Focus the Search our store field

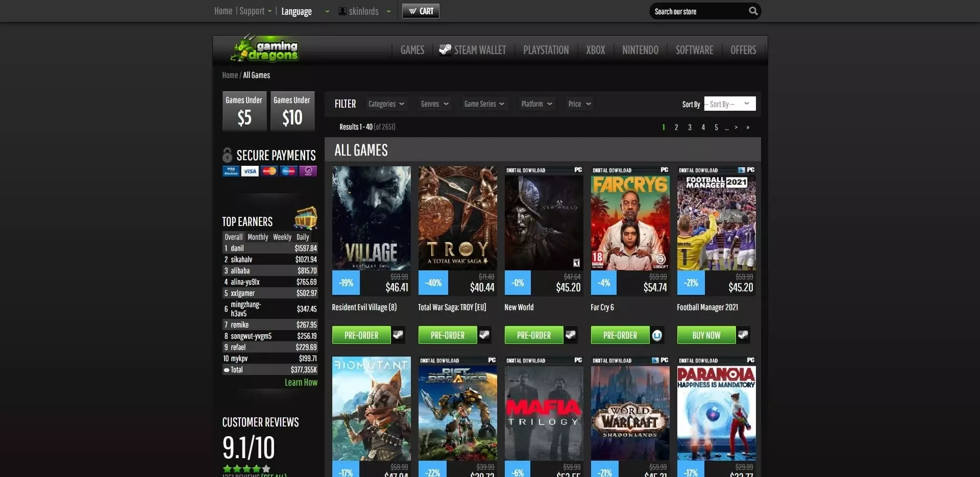click(x=698, y=11)
